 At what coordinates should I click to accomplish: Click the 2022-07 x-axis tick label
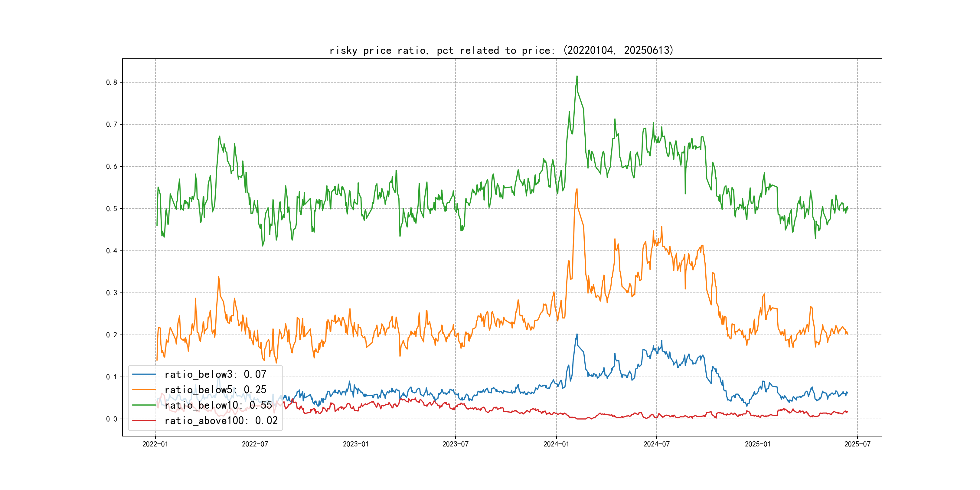[255, 444]
